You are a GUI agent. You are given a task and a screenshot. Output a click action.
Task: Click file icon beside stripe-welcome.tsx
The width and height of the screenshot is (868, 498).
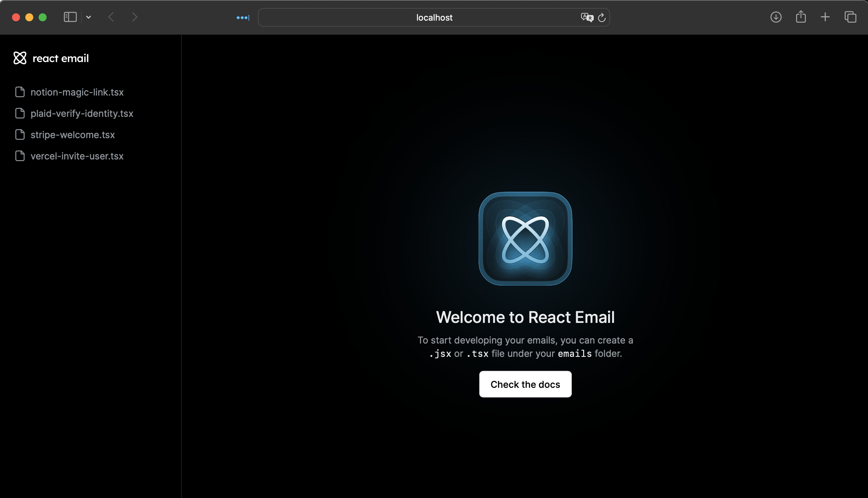(x=20, y=135)
